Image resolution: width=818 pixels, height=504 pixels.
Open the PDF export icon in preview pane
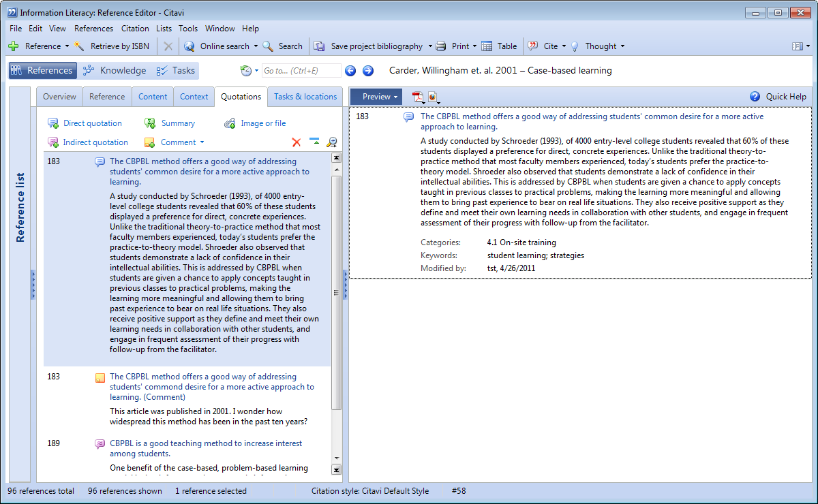(x=417, y=97)
